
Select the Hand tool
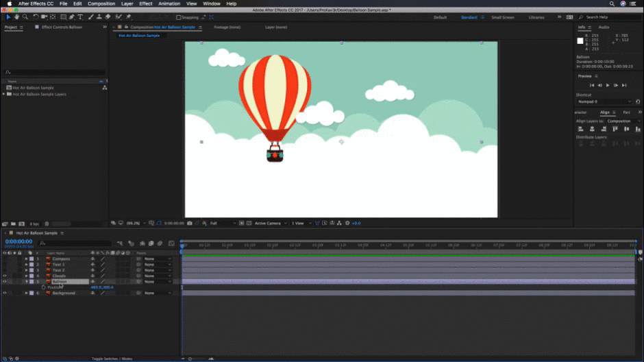16,17
